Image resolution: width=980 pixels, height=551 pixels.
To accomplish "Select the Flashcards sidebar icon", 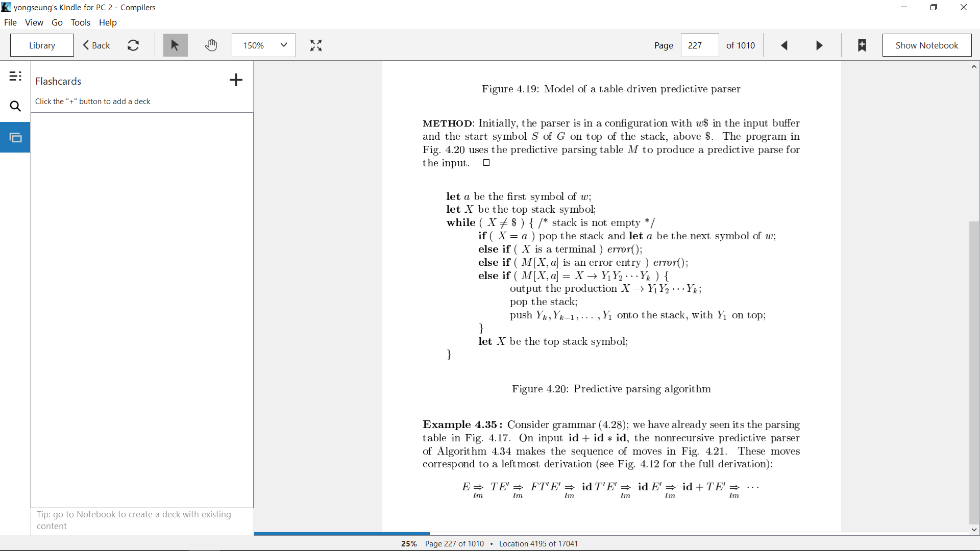I will pyautogui.click(x=15, y=138).
